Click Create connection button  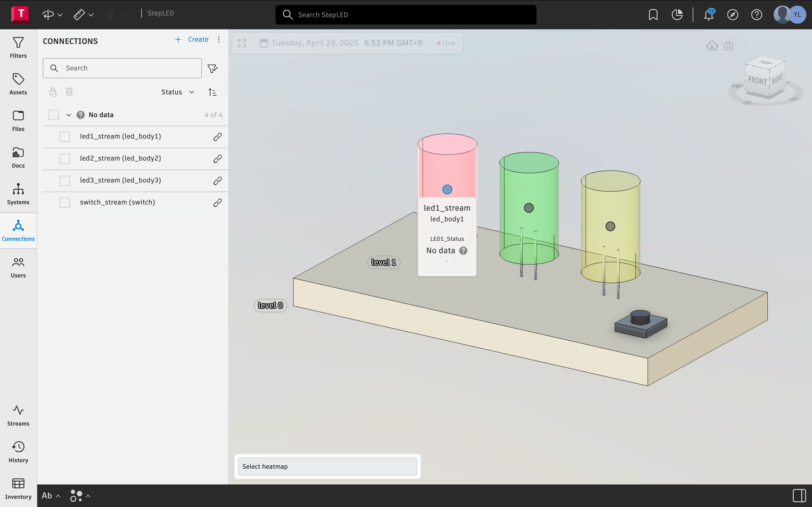(192, 39)
